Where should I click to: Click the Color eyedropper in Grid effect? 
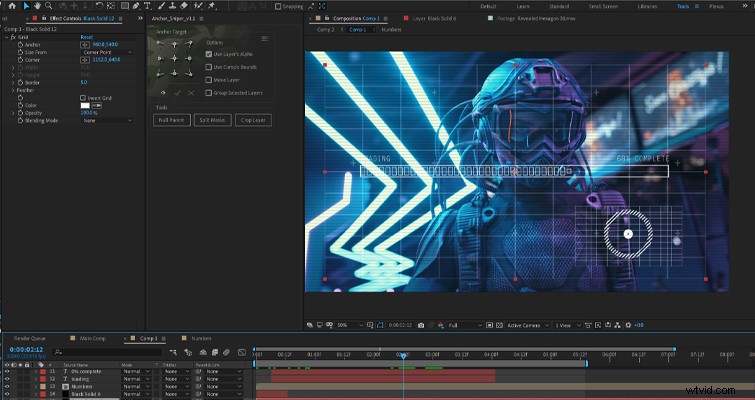[97, 105]
